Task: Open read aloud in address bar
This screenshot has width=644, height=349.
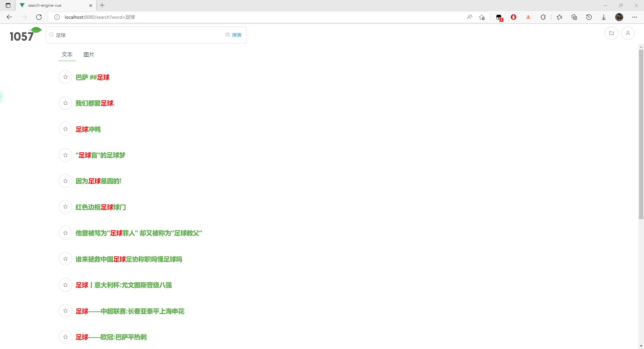Action: [x=470, y=17]
